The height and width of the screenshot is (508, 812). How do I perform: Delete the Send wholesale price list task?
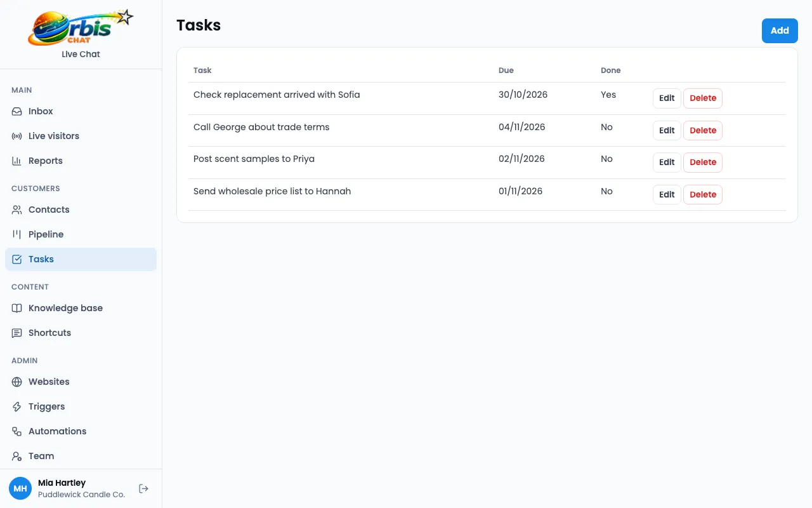(x=703, y=194)
